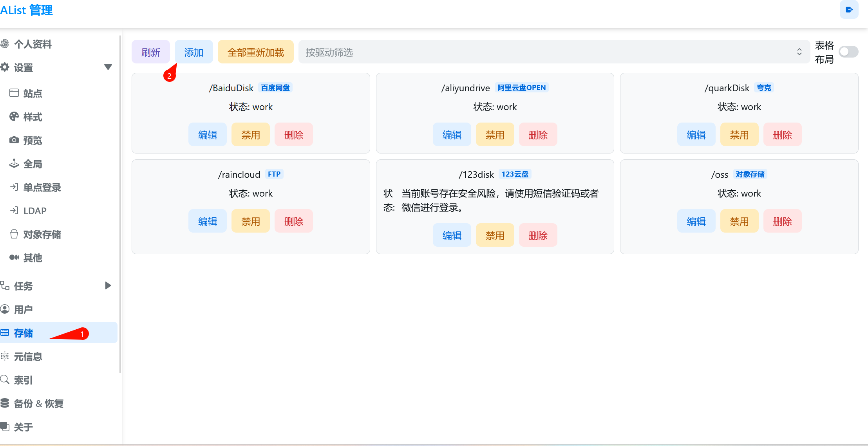Click the icon beside 关于
The height and width of the screenshot is (446, 868).
pos(5,427)
